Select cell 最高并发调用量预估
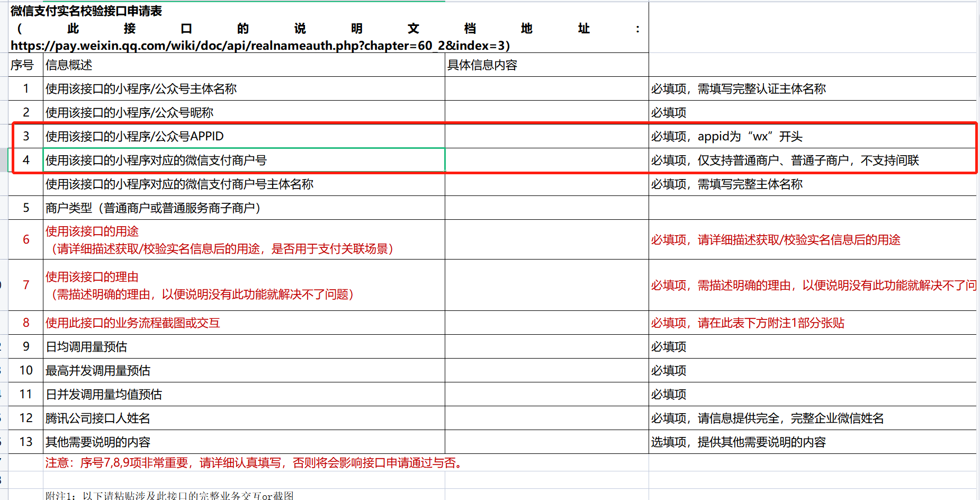 tap(244, 371)
